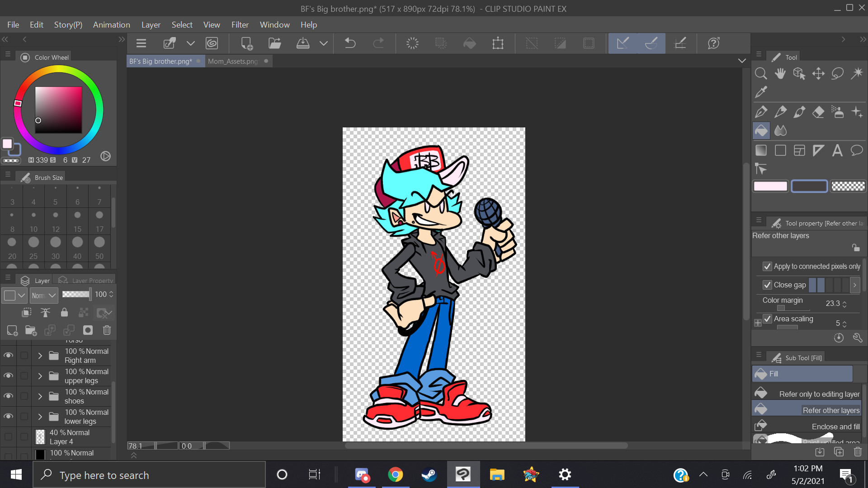This screenshot has height=488, width=868.
Task: Open the Filter menu
Action: pyautogui.click(x=240, y=25)
